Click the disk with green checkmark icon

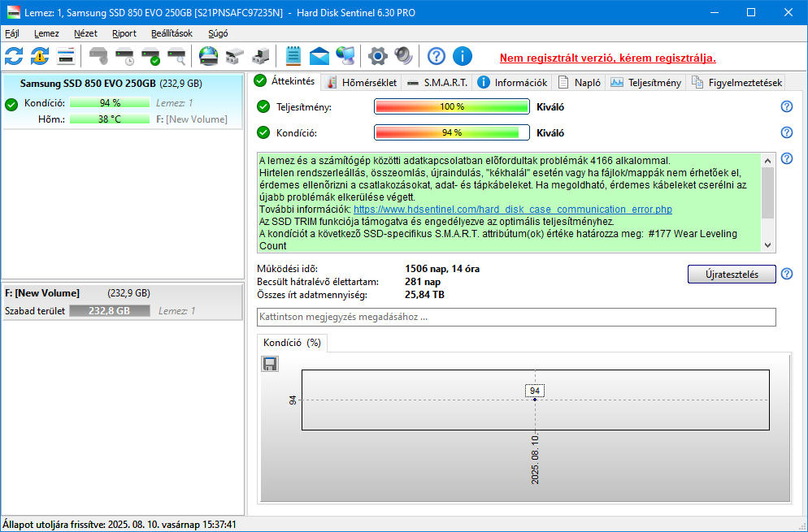(x=151, y=56)
